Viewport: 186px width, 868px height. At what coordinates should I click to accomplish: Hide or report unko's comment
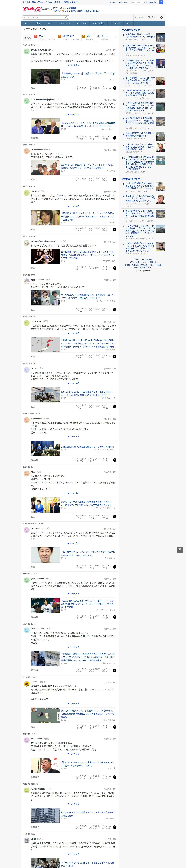[110, 839]
